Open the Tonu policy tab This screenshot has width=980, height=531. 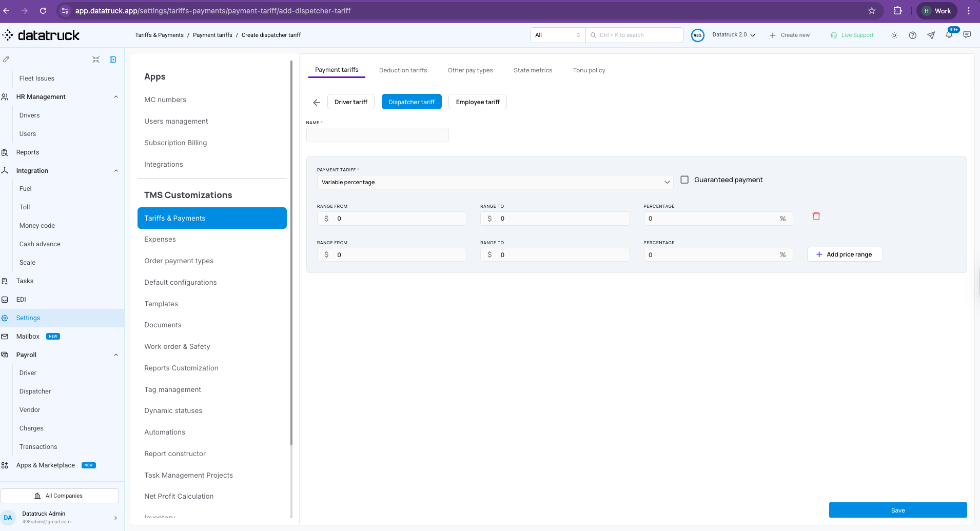click(589, 70)
